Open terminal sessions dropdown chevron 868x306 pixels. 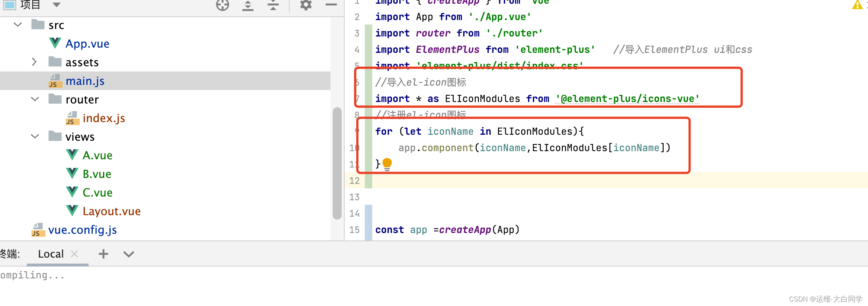[x=128, y=254]
